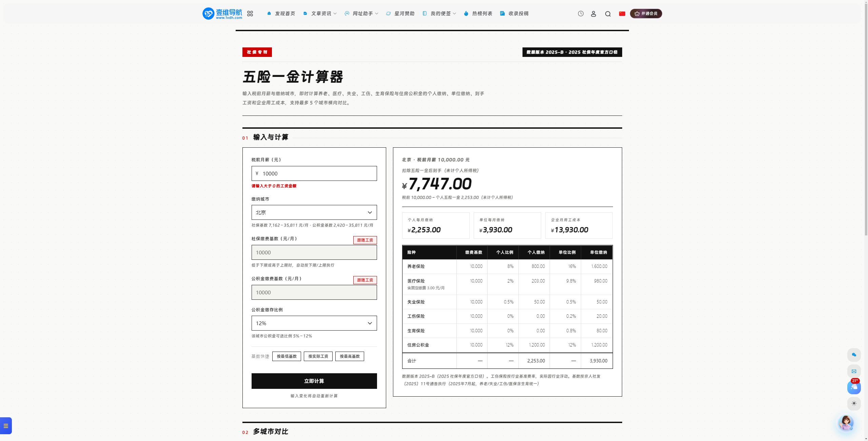This screenshot has height=441, width=868.
Task: Toggle the sun light-mode icon
Action: (x=854, y=403)
